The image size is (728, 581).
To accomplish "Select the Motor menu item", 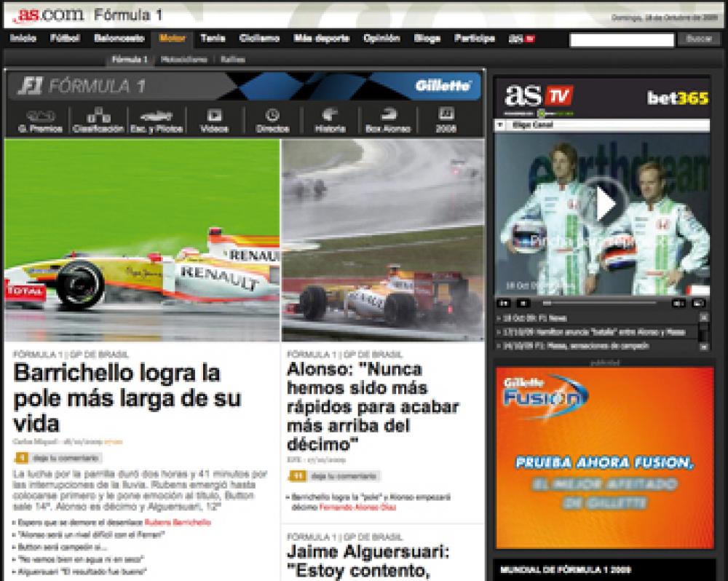I will pos(173,39).
